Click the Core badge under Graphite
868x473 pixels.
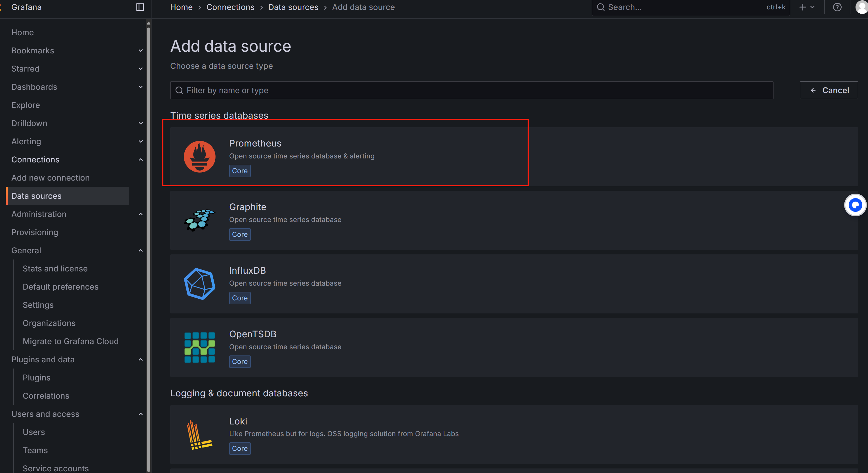[240, 235]
